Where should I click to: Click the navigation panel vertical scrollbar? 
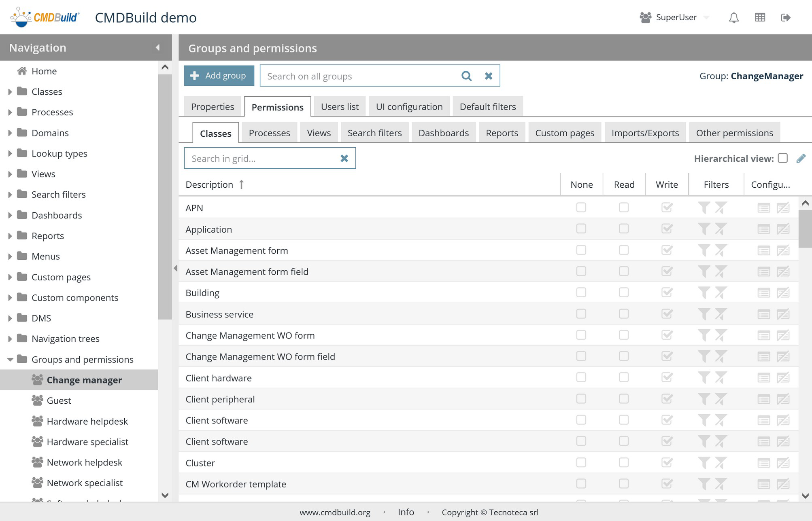165,196
